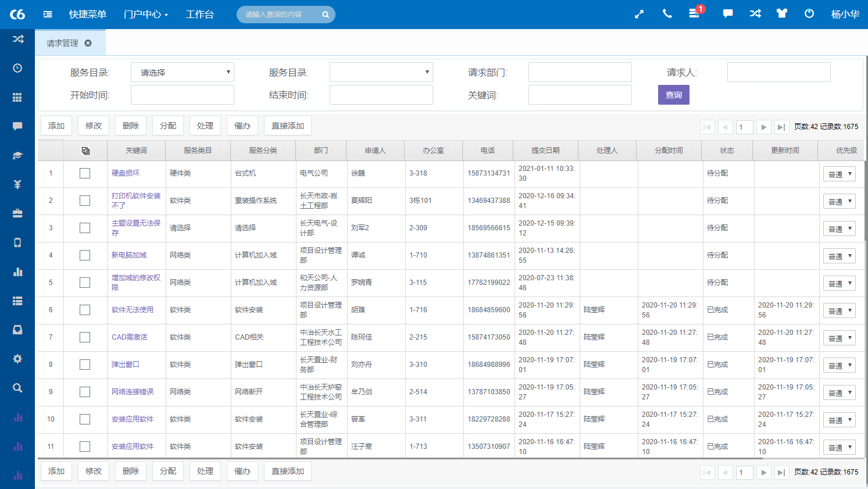Toggle the select-all icon in table header
The height and width of the screenshot is (489, 868).
85,151
